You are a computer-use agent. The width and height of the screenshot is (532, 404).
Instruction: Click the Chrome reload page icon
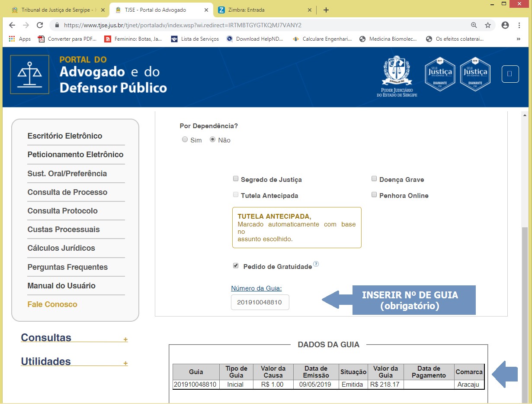[40, 25]
